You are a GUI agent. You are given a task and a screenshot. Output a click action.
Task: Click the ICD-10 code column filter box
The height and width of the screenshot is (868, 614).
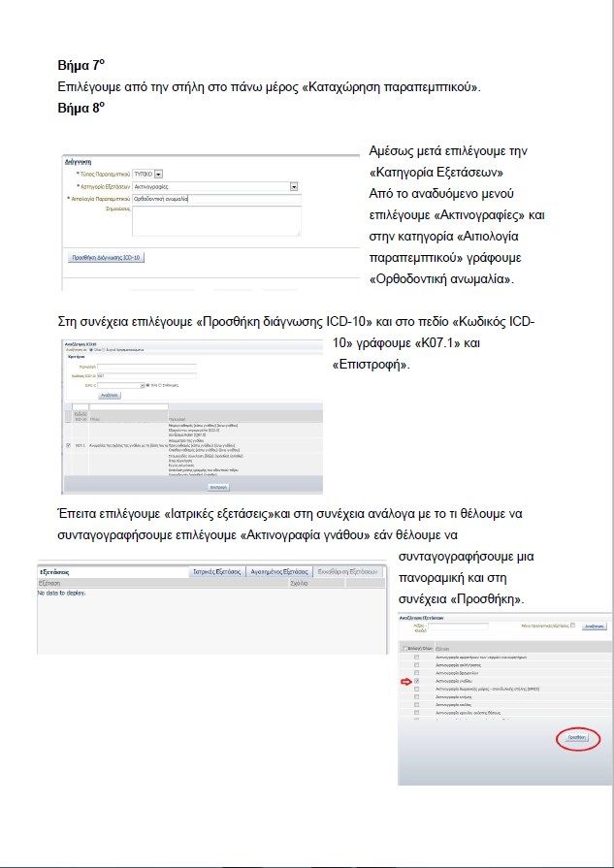(x=81, y=407)
